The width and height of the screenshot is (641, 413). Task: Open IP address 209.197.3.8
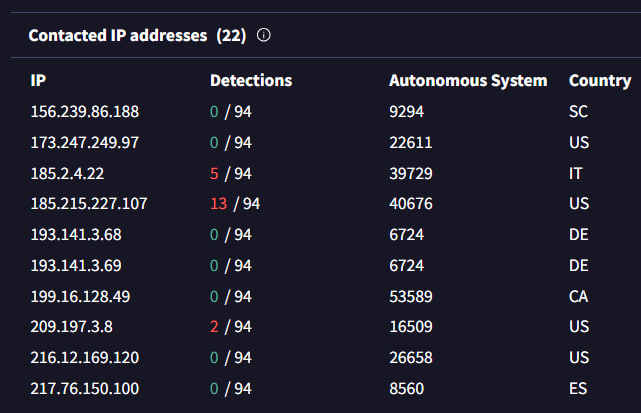pyautogui.click(x=72, y=327)
